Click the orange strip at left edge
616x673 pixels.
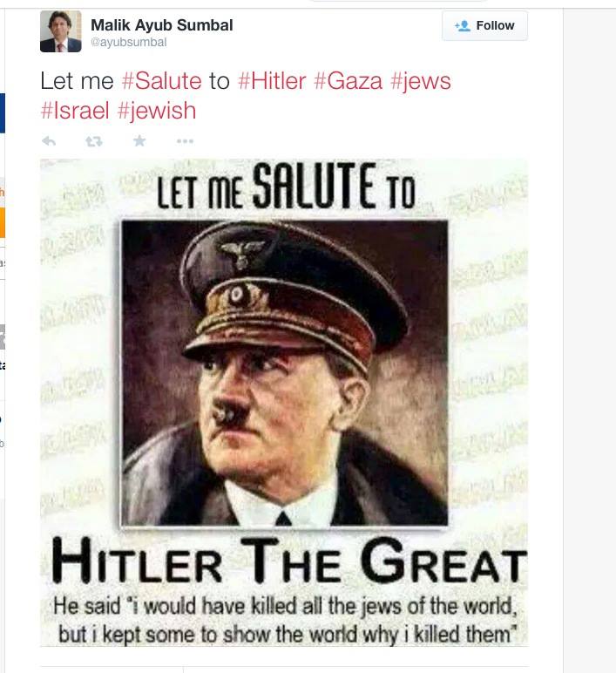(x=2, y=222)
